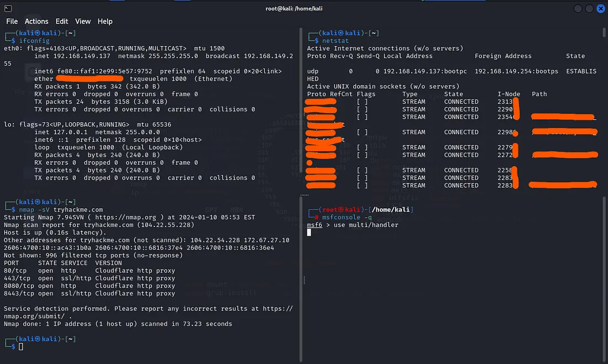Viewport: 608px width, 364px height.
Task: Open the Edit menu
Action: point(62,21)
